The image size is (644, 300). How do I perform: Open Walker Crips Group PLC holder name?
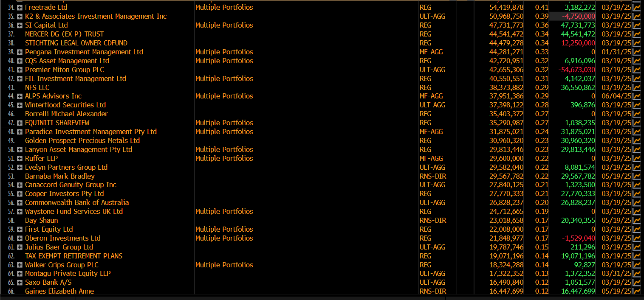[x=62, y=265]
